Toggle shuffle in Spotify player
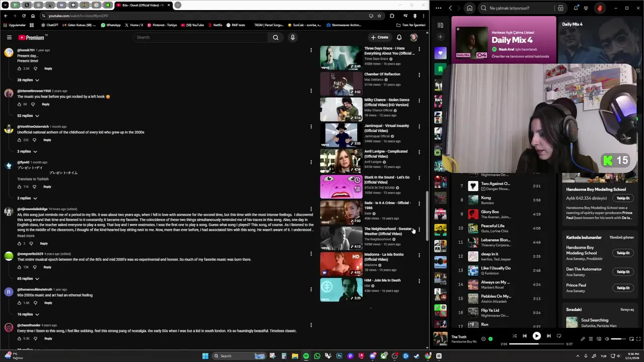The height and width of the screenshot is (362, 644). coord(514,336)
